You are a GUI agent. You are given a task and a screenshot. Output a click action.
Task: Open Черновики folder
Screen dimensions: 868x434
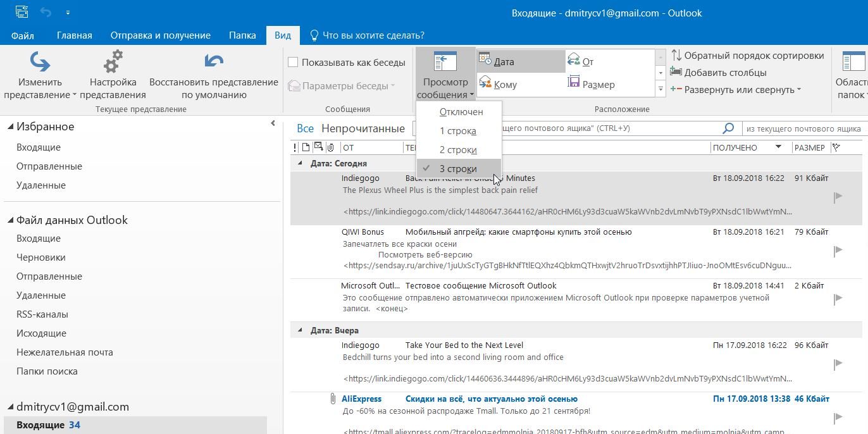click(x=41, y=257)
